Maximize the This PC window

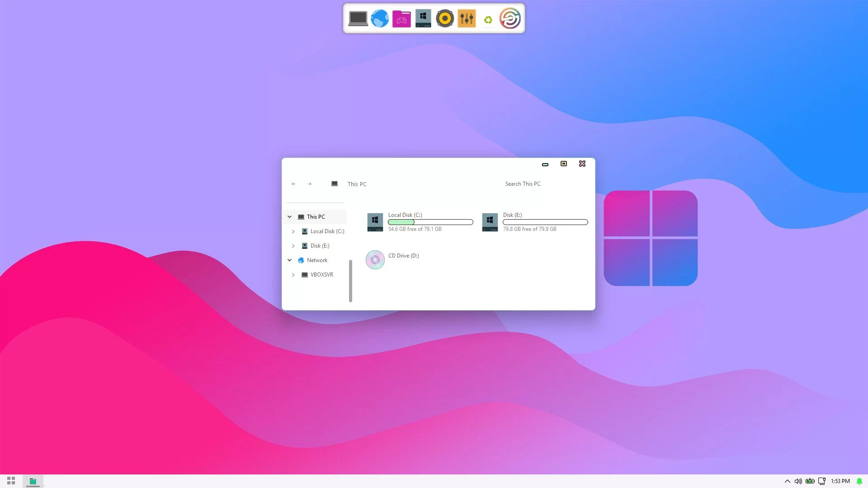[x=564, y=164]
